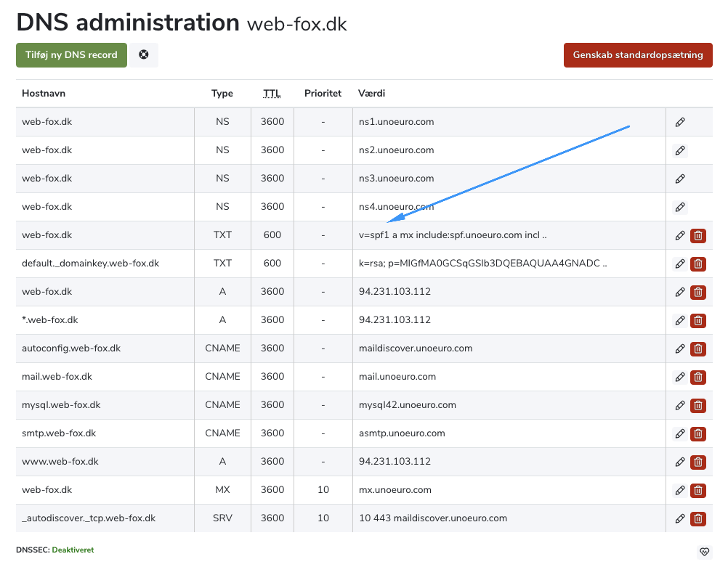The width and height of the screenshot is (728, 583).
Task: Edit the mail.web-fox.dk CNAME record
Action: (x=680, y=377)
